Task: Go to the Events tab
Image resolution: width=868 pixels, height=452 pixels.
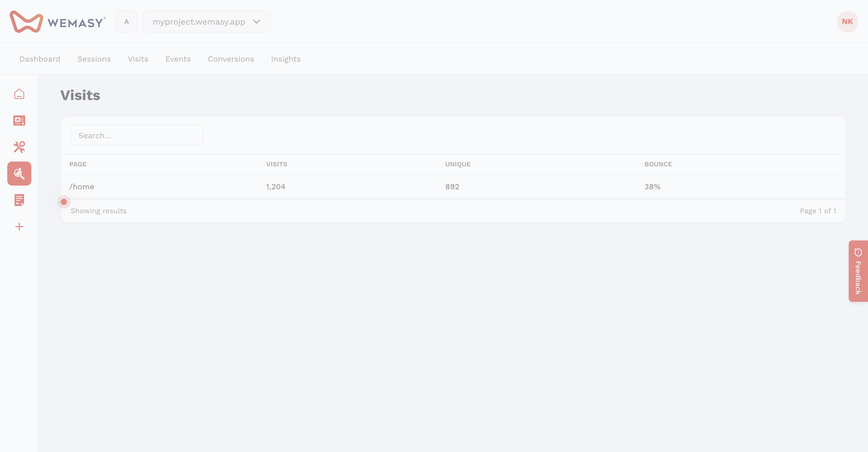Action: click(178, 59)
